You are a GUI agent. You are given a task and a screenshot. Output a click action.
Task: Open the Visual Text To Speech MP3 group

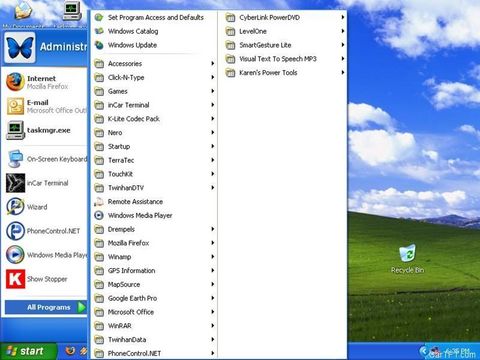pyautogui.click(x=285, y=59)
